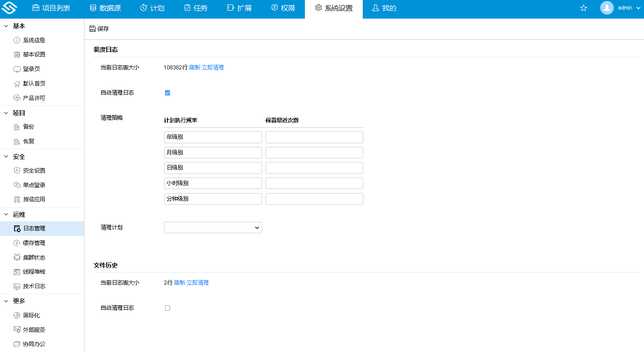Click 立即清理 for 调度日志
The image size is (644, 352).
click(x=212, y=66)
